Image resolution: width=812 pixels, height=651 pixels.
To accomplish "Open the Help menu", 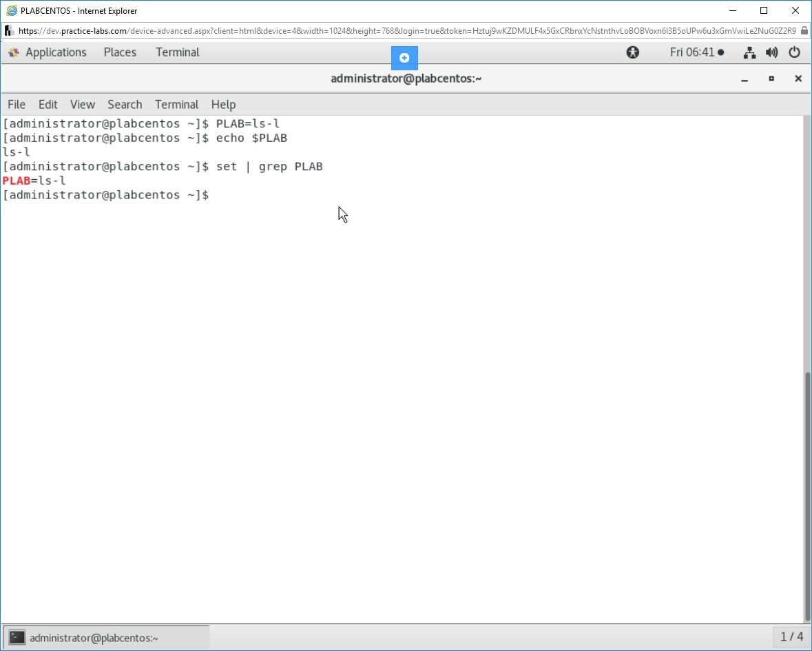I will coord(223,105).
